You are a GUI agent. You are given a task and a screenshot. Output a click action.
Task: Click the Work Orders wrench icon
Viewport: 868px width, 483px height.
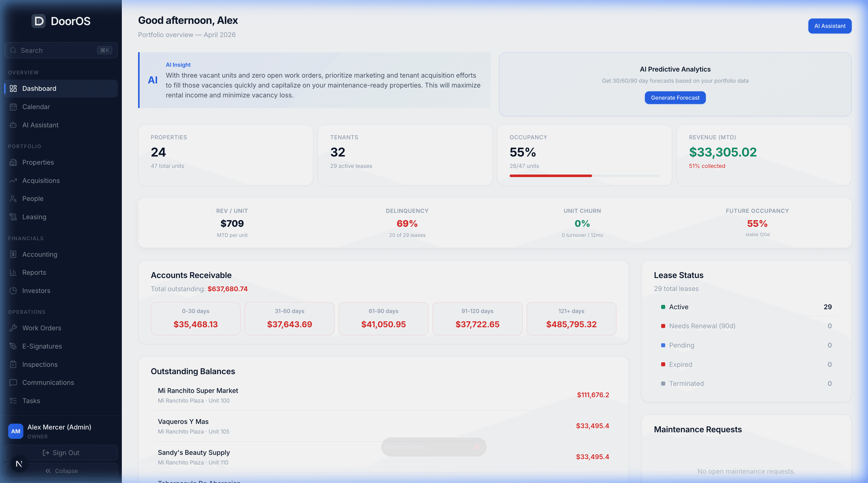pos(13,328)
